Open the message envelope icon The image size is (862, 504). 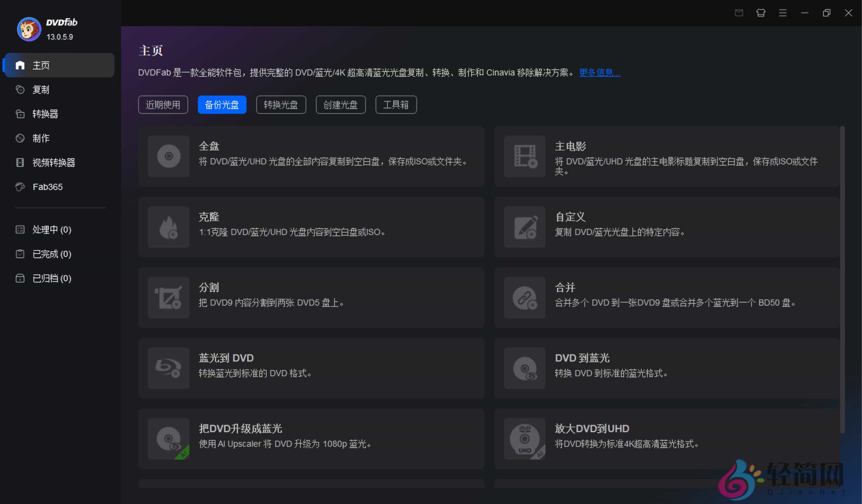[x=739, y=13]
